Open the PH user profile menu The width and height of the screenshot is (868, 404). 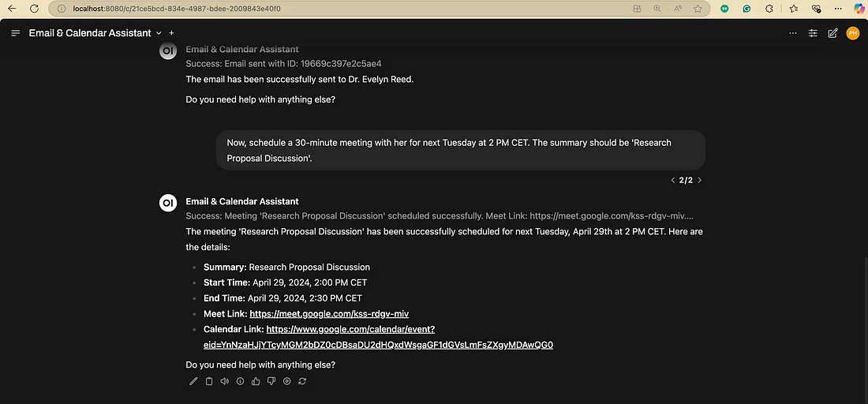click(x=852, y=33)
